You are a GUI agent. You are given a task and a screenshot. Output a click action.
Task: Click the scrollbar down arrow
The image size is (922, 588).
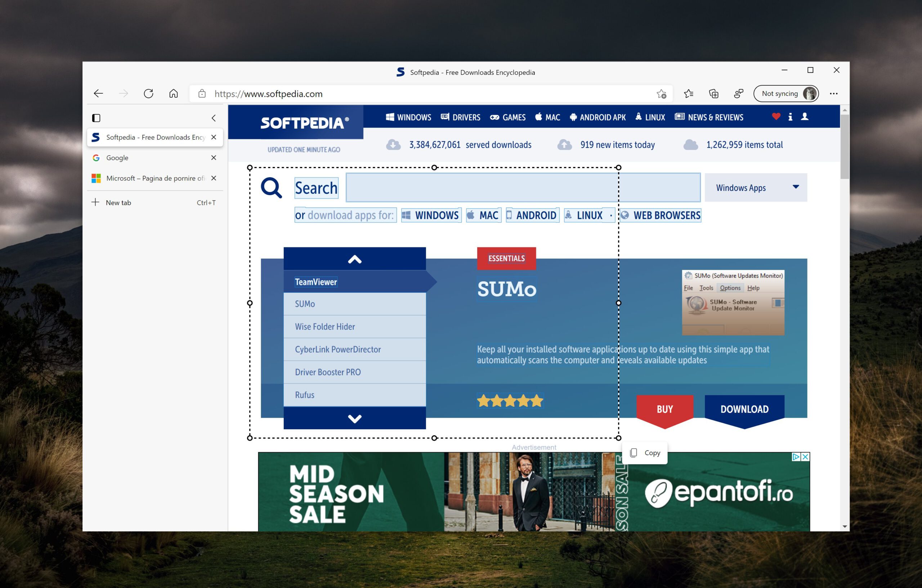point(844,527)
